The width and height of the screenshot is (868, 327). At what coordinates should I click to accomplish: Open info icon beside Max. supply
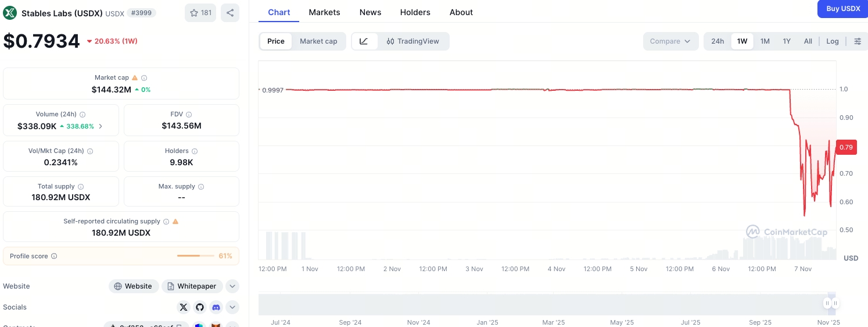(201, 187)
